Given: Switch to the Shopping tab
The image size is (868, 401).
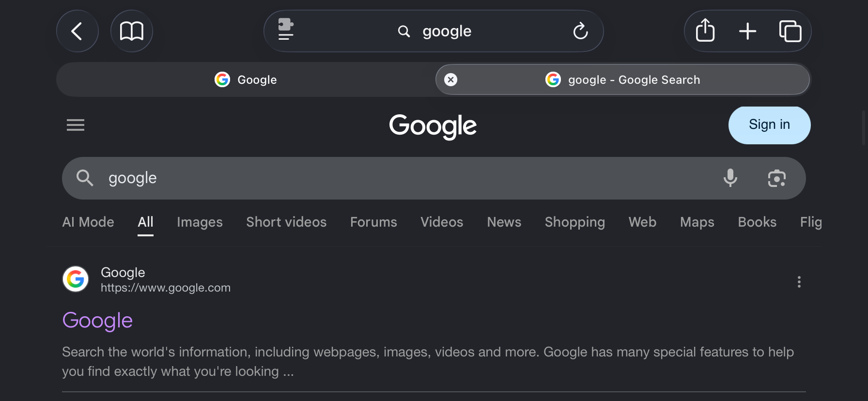Looking at the screenshot, I should [x=575, y=222].
